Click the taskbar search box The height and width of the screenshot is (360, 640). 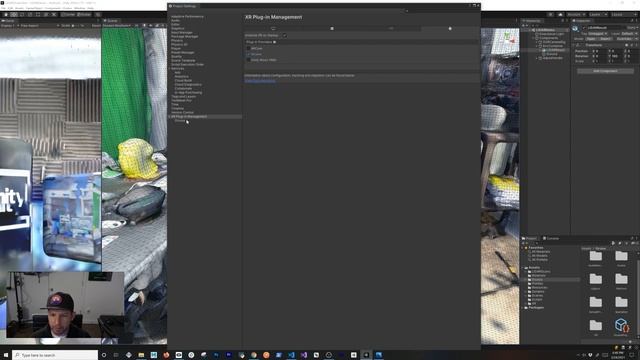(55, 355)
